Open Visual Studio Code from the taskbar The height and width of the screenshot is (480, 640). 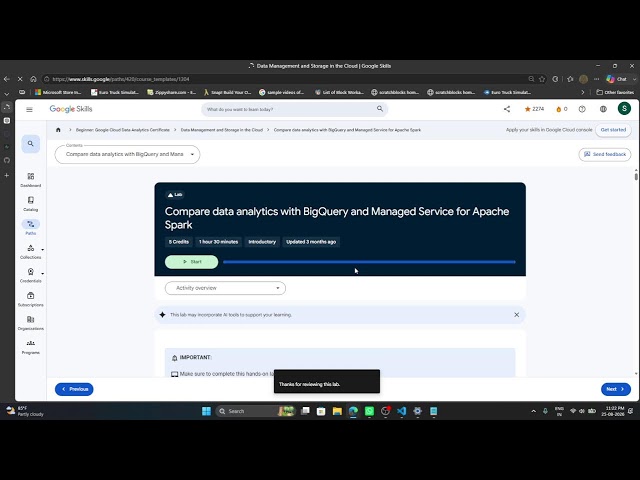click(x=401, y=411)
